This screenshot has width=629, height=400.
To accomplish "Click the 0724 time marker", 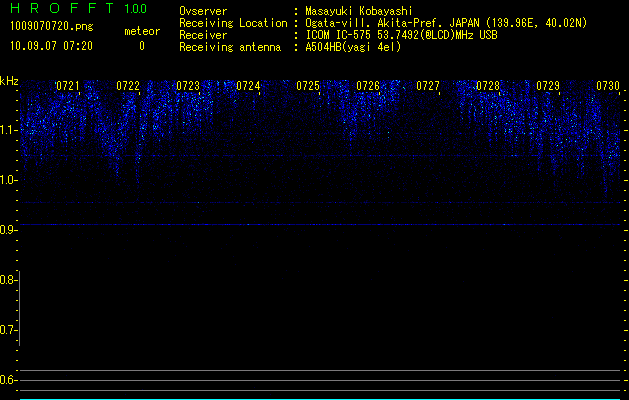I will (x=248, y=86).
